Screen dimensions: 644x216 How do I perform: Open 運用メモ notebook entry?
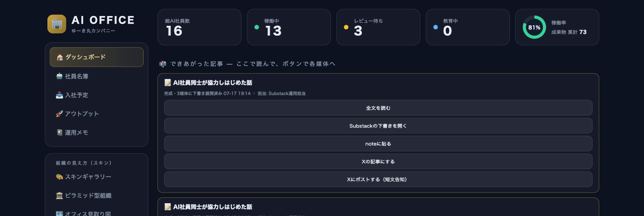click(x=97, y=132)
